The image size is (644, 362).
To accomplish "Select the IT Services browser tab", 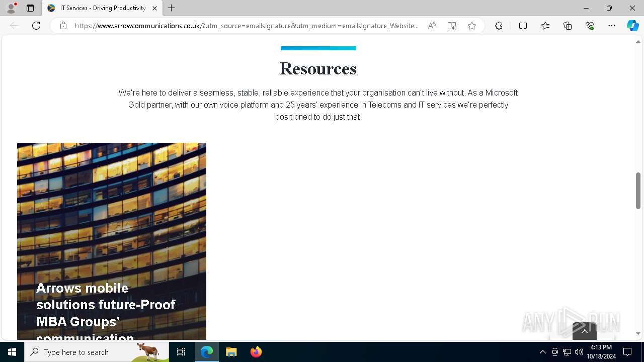I will [x=102, y=8].
